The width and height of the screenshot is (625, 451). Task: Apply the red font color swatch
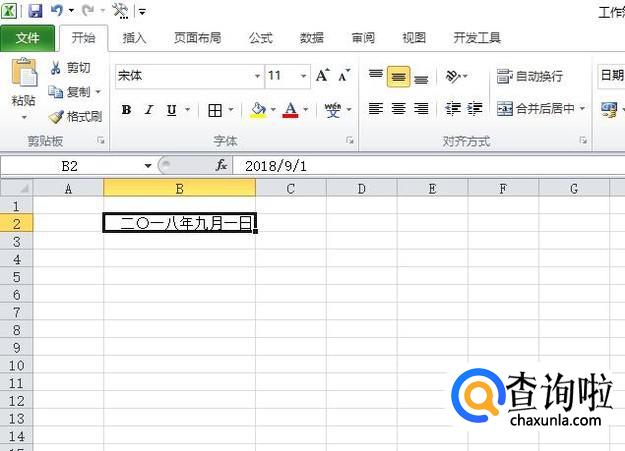[290, 110]
